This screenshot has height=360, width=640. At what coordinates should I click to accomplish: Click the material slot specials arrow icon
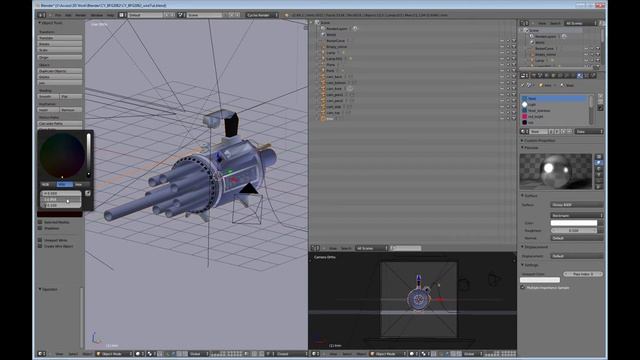(x=600, y=108)
